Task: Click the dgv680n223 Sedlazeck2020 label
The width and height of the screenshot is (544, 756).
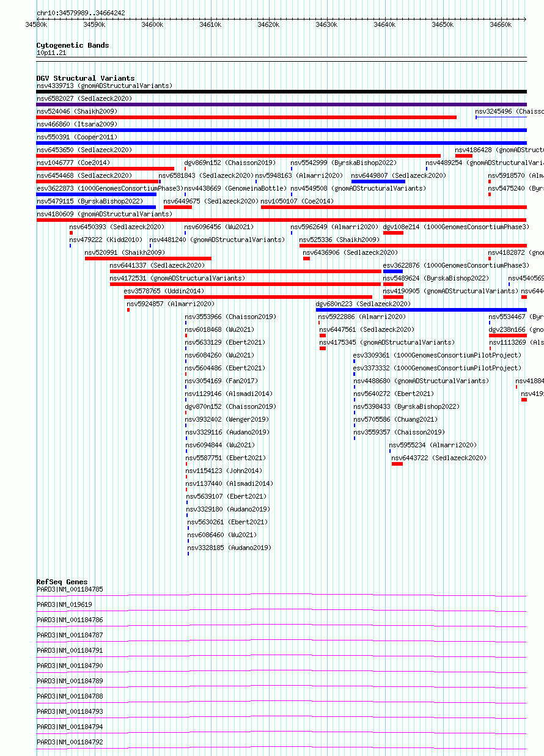Action: tap(364, 304)
